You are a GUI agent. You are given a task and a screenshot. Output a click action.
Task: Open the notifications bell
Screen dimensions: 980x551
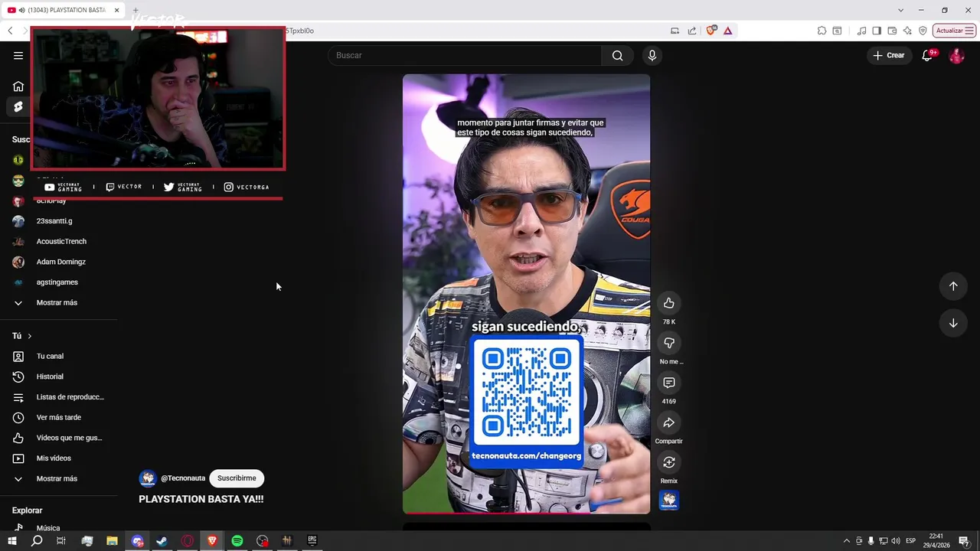927,55
